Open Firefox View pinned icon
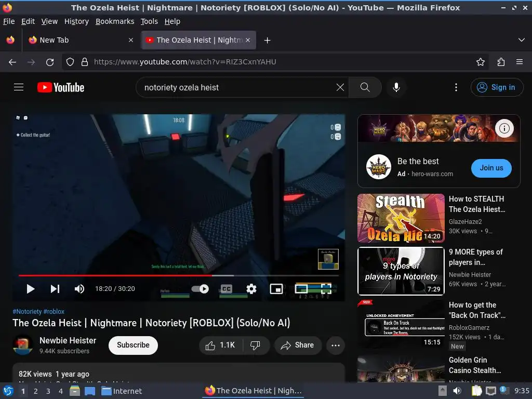 [10, 40]
